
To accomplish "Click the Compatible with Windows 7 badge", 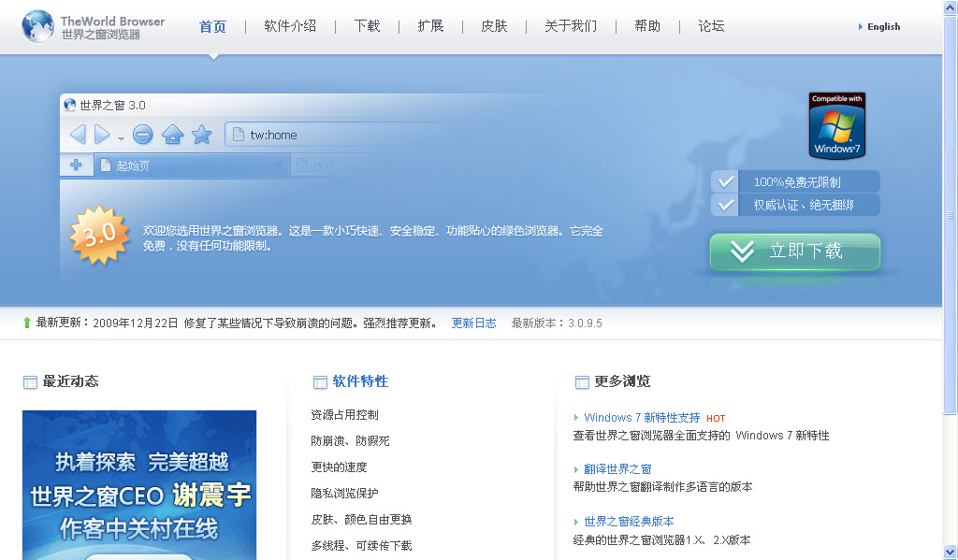I will pyautogui.click(x=837, y=126).
